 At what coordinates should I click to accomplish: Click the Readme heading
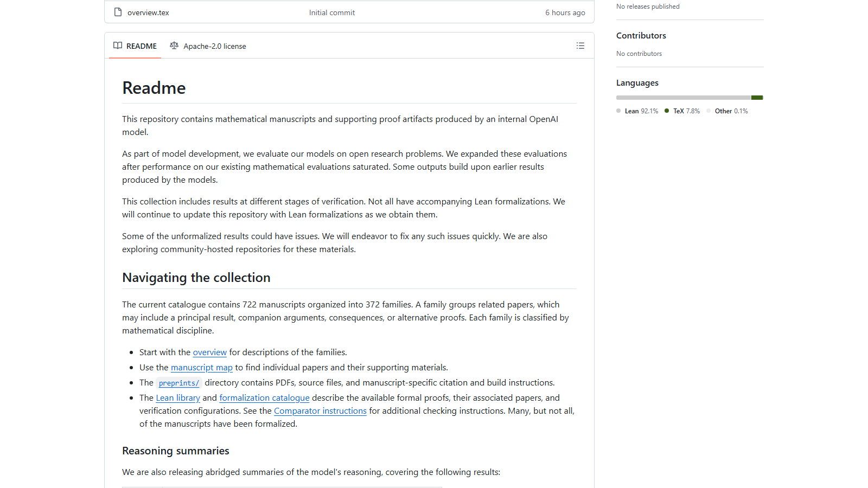click(154, 88)
